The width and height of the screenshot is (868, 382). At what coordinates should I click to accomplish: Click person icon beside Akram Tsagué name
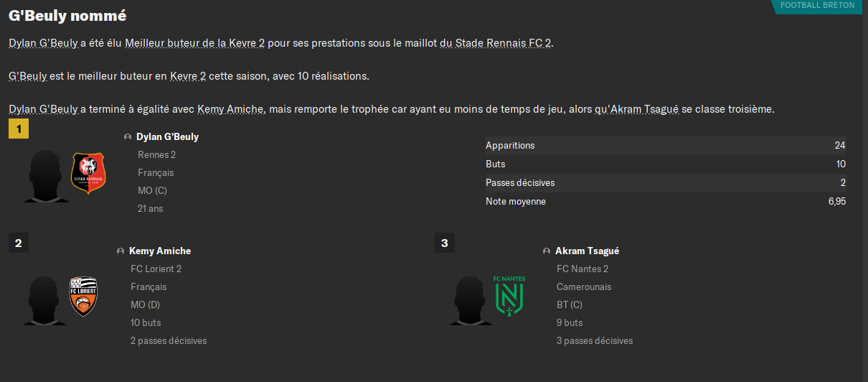547,251
